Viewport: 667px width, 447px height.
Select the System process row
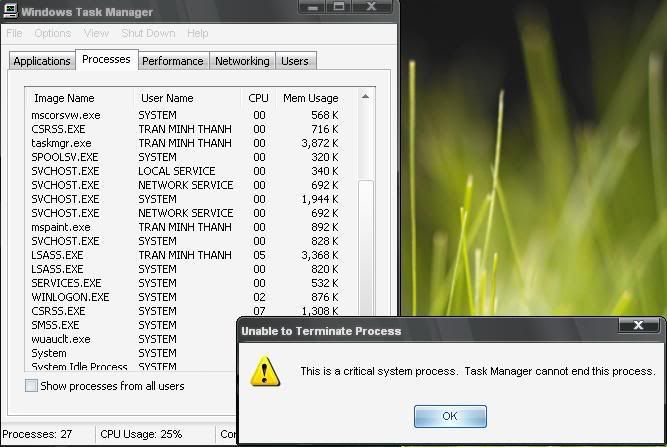pyautogui.click(x=131, y=353)
